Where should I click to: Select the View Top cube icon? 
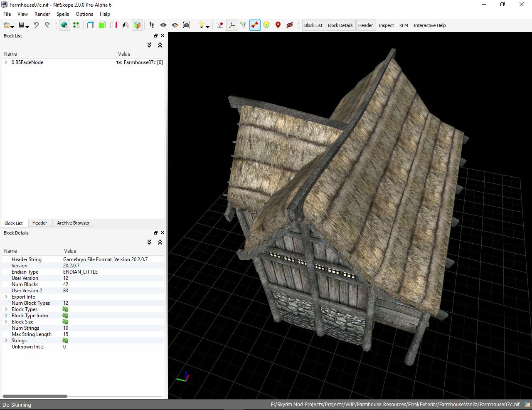point(91,25)
